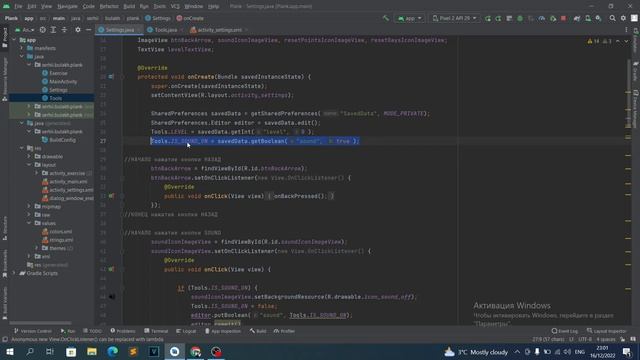Click the Profile app gauge icon
640x360 pixels.
[x=542, y=18]
